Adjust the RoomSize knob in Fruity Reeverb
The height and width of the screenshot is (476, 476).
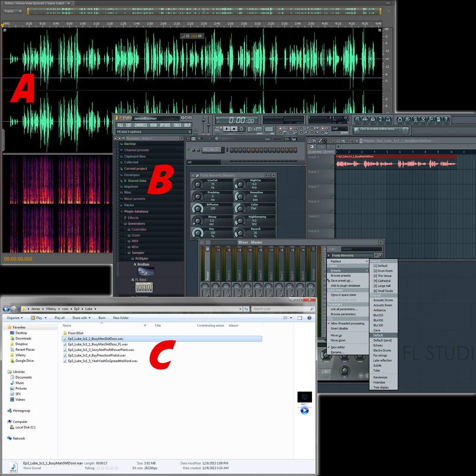click(x=240, y=196)
